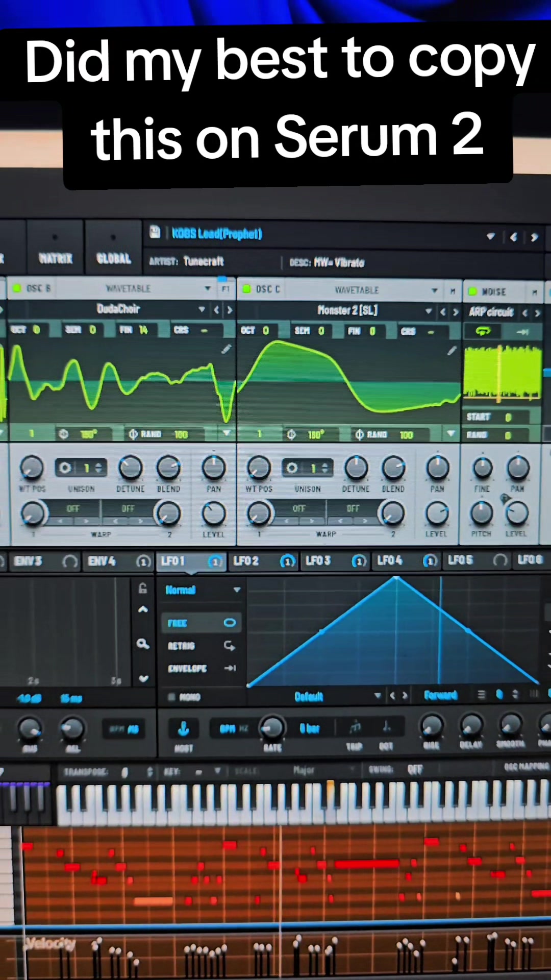
Task: Toggle LFO BPM rate mode
Action: tap(228, 728)
